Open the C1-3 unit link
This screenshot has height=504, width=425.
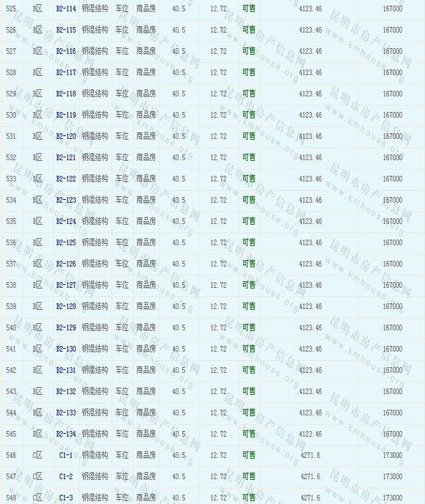click(66, 498)
